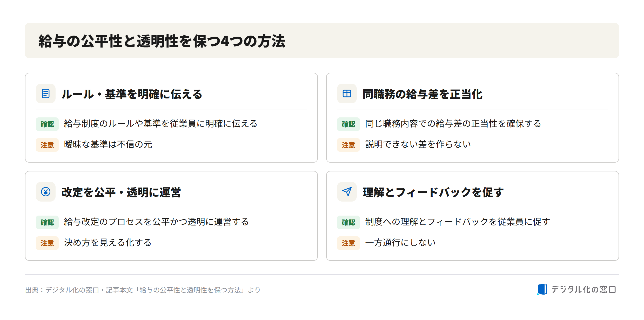Screen dimensions: 644x320
Task: Select the heading 同職務の給与差を正当化
Action: coord(422,94)
